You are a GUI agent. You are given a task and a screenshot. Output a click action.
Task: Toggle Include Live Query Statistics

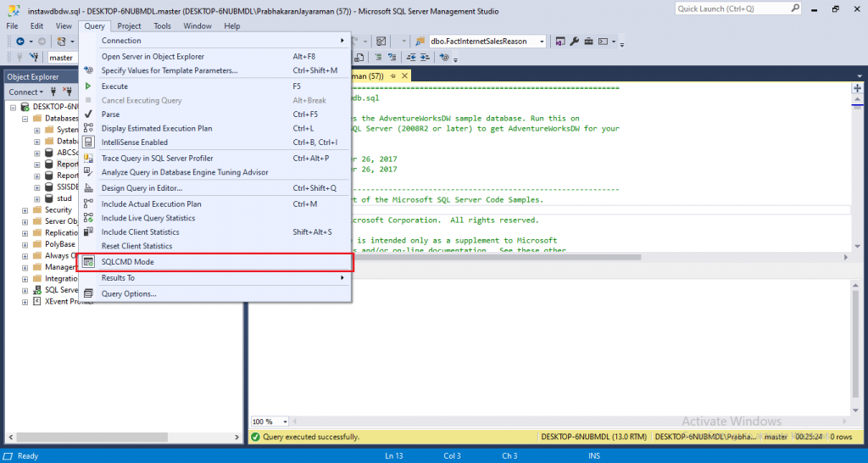(214, 218)
